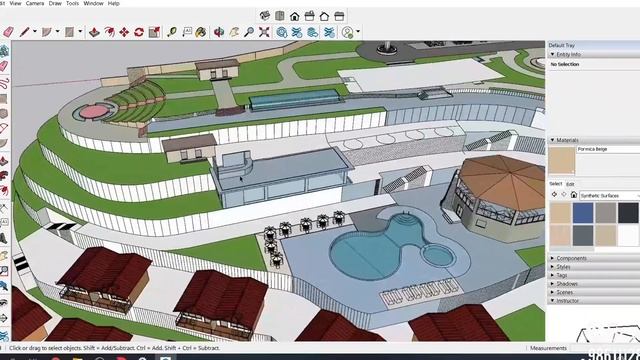
Task: Open user account dropdown arrow
Action: point(358,31)
